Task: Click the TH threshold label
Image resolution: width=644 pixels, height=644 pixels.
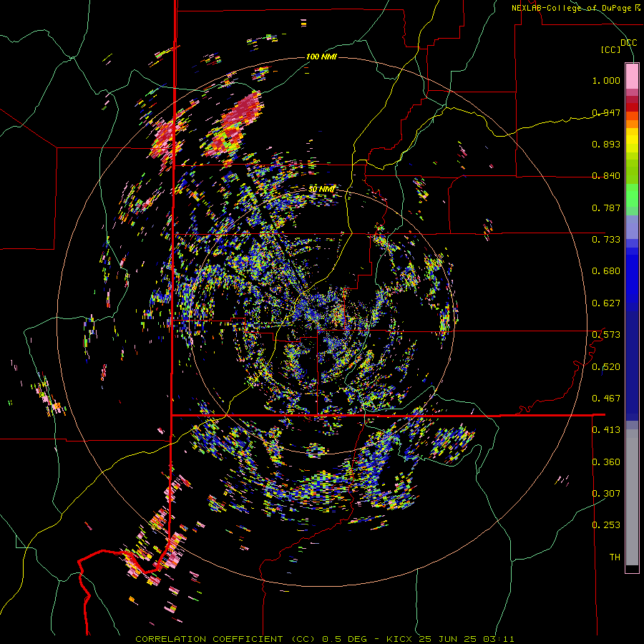Action: (615, 557)
